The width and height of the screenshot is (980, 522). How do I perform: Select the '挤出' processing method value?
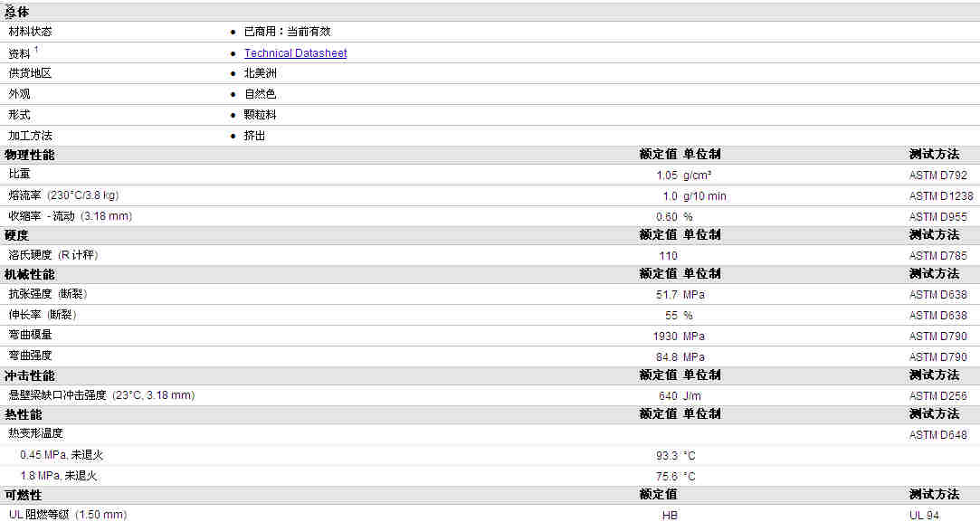(x=254, y=136)
